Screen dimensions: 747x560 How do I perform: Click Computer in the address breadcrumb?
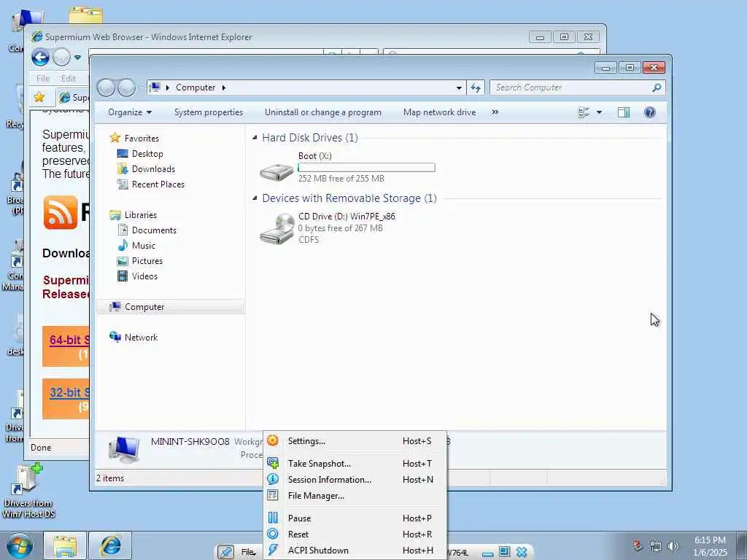pos(196,87)
